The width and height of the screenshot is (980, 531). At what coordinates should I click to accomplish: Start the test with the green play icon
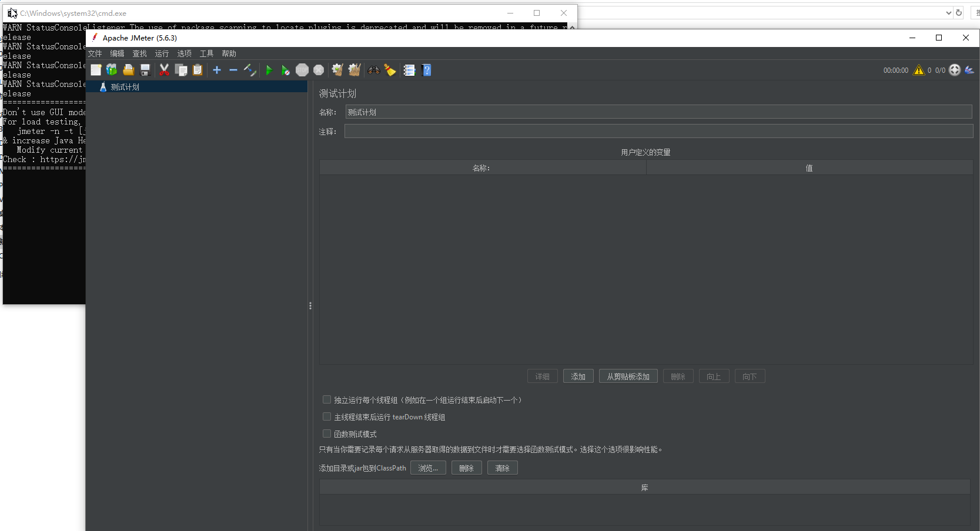269,70
